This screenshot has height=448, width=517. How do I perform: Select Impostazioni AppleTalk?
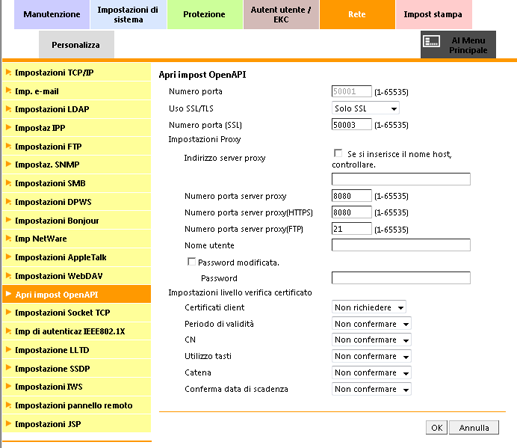[x=77, y=257]
